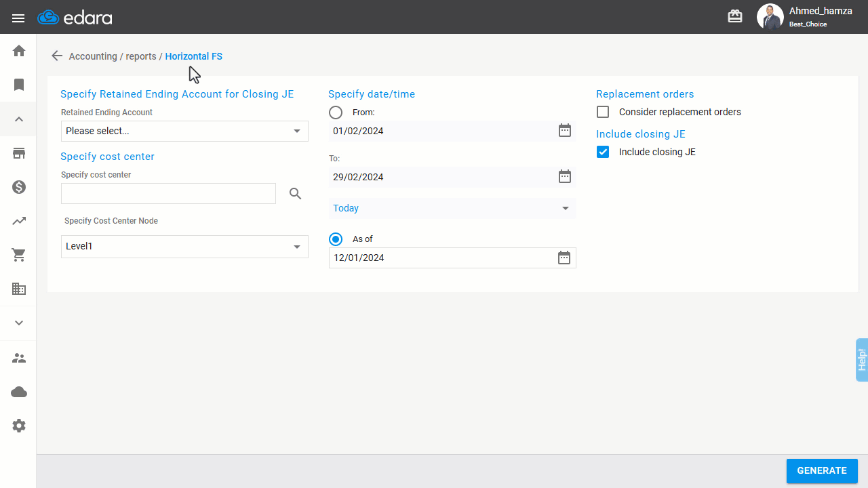Open the building company icon in sidebar
868x488 pixels.
coord(19,289)
